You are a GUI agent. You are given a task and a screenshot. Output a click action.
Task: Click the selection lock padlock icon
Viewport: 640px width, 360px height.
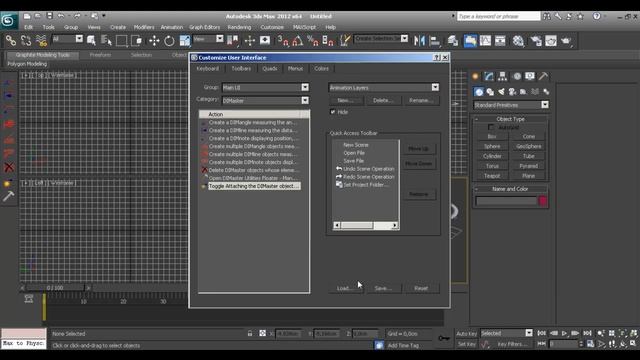(250, 333)
